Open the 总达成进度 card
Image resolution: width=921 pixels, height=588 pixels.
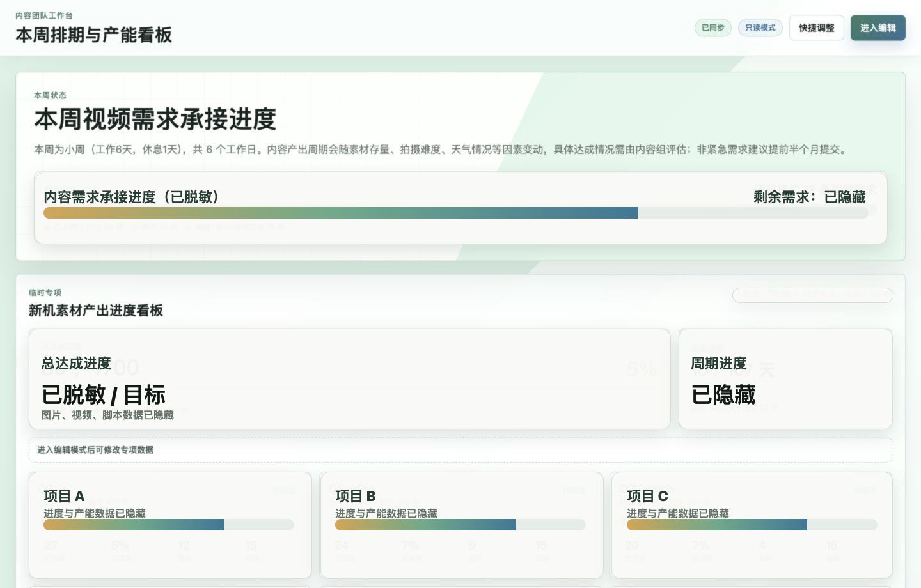pos(349,379)
